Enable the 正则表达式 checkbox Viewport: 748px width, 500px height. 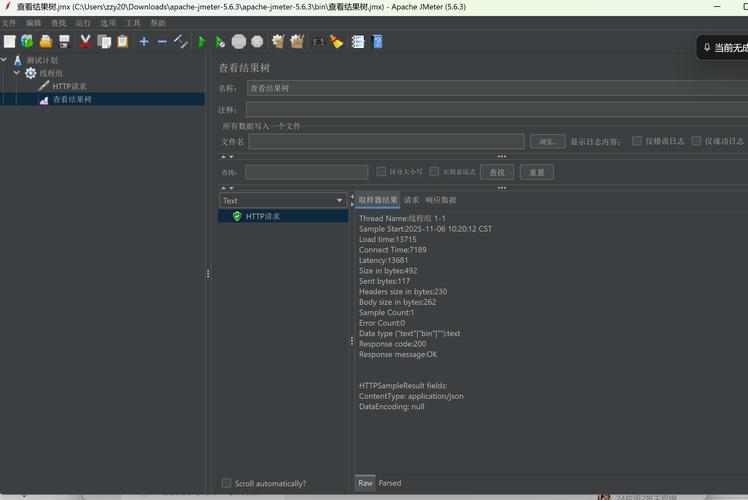point(434,171)
